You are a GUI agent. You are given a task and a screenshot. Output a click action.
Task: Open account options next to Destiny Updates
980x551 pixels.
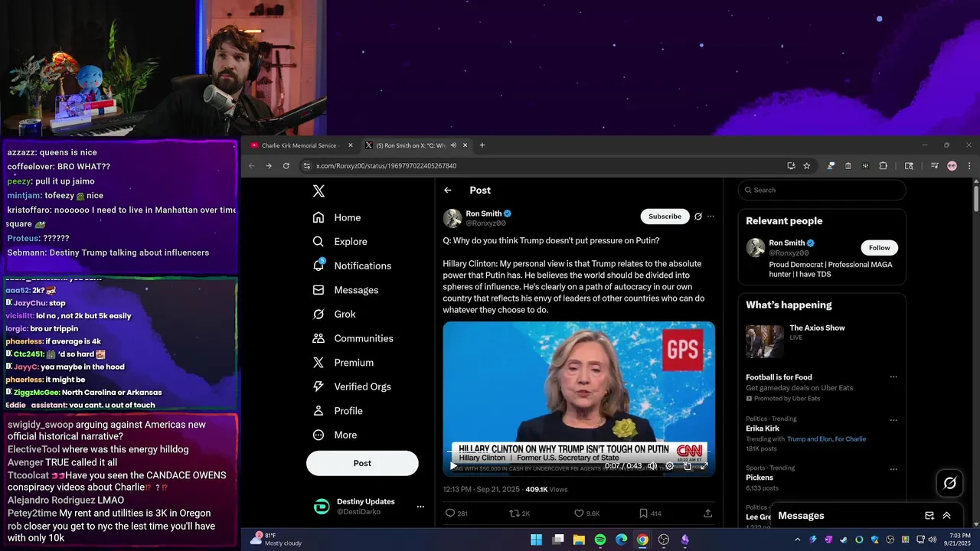click(x=420, y=507)
